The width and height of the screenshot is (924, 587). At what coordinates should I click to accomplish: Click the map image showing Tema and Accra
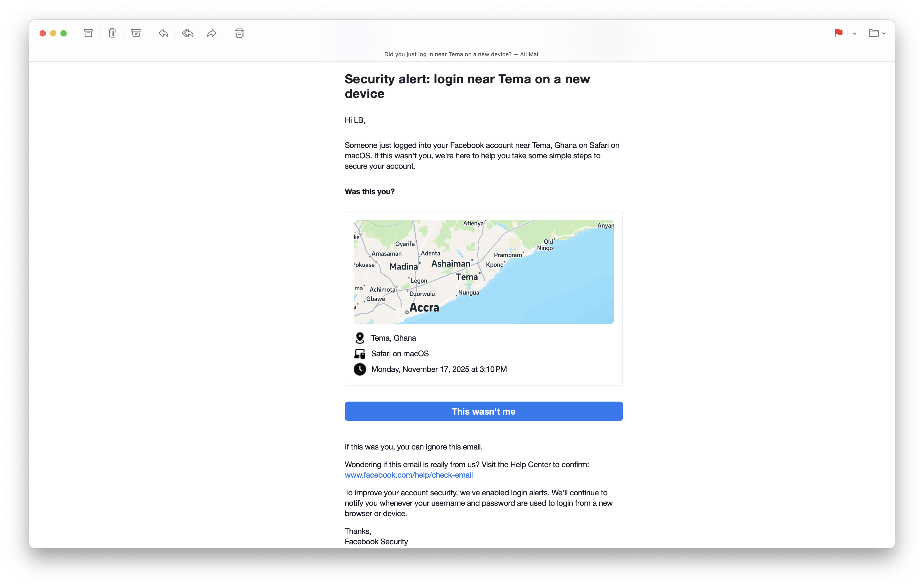(x=484, y=272)
